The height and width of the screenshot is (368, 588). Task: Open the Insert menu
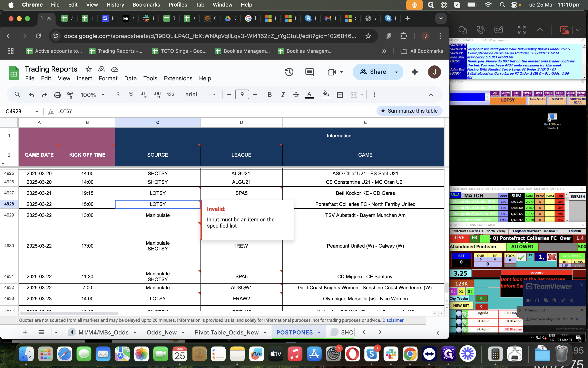(x=84, y=78)
